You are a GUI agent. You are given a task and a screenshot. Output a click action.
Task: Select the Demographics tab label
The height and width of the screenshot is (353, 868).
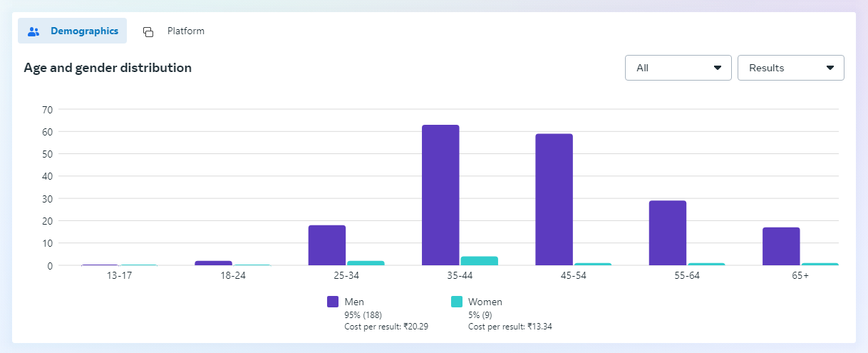[84, 31]
